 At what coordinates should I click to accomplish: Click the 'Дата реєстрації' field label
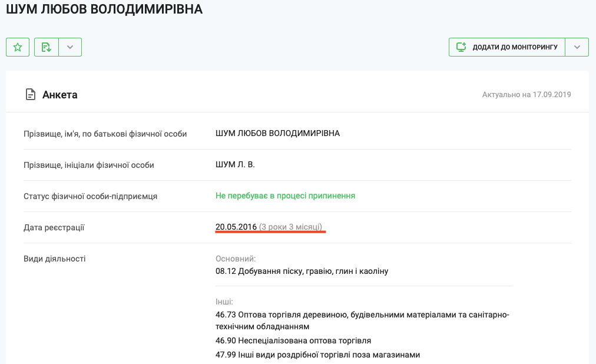[54, 227]
